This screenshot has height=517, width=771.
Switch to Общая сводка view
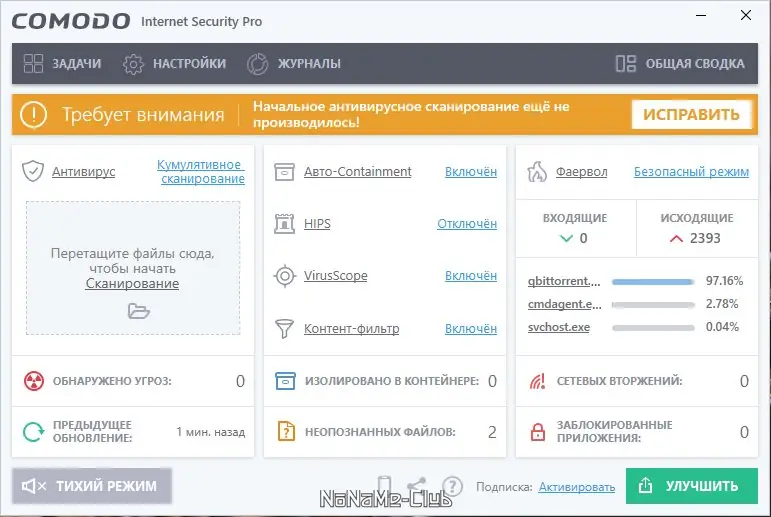680,64
